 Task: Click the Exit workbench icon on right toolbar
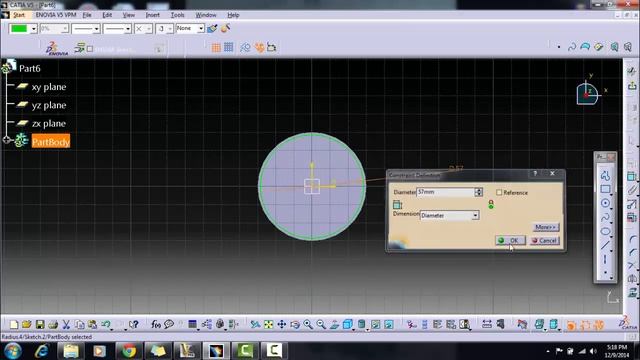pyautogui.click(x=632, y=86)
